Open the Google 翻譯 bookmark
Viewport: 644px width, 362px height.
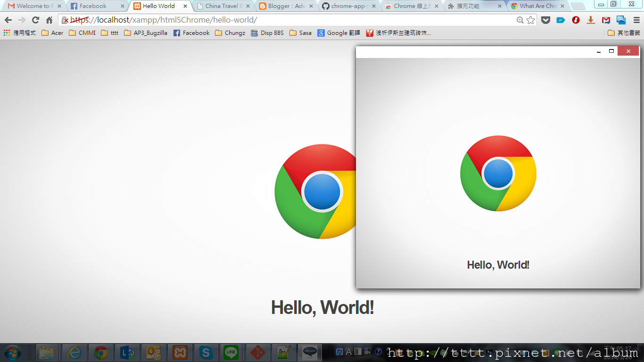pyautogui.click(x=339, y=33)
